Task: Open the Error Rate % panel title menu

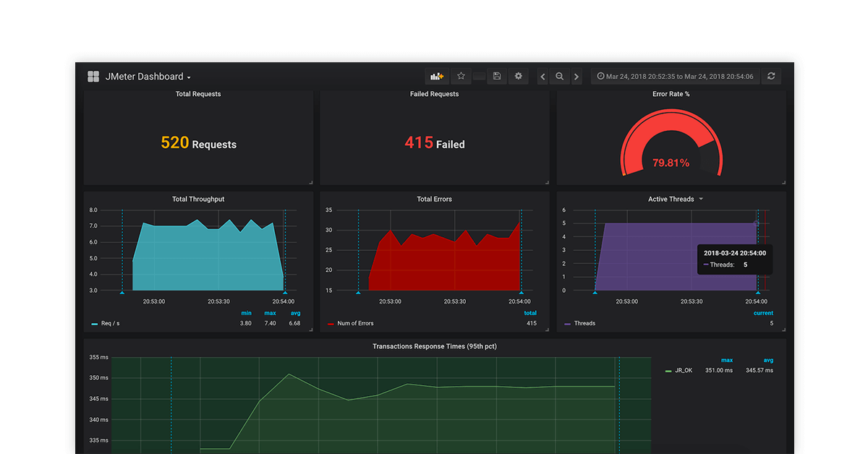Action: click(671, 94)
